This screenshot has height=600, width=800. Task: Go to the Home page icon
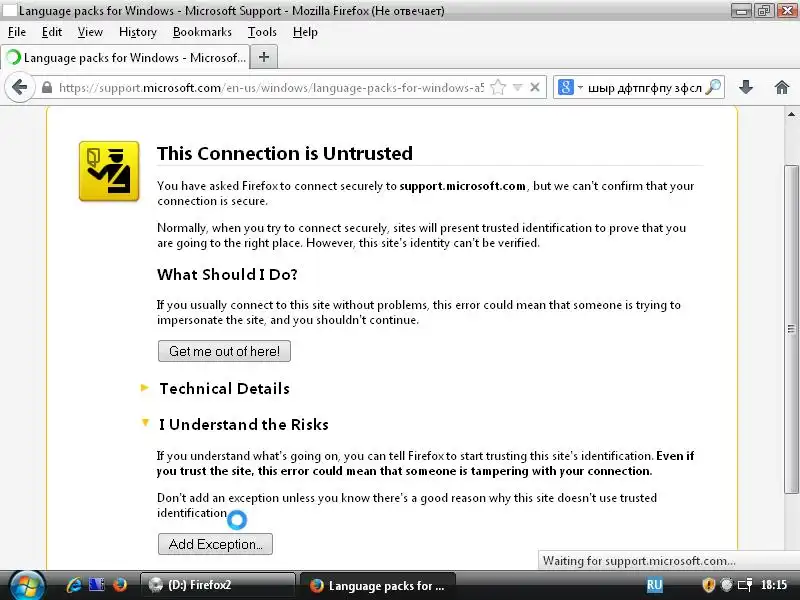(x=782, y=87)
